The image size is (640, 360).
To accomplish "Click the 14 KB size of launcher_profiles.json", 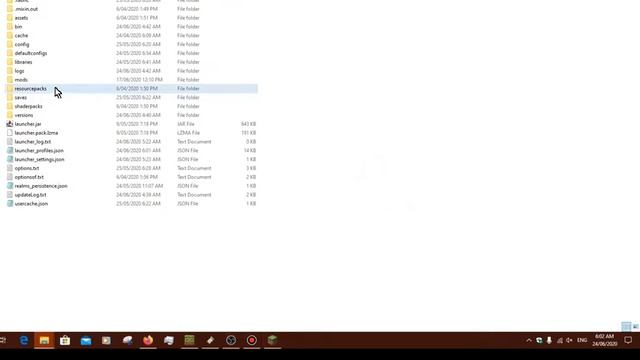I will coord(249,151).
